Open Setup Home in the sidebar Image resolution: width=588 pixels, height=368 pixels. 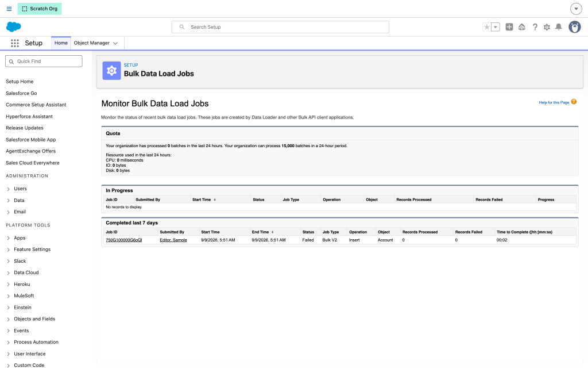[x=20, y=82]
